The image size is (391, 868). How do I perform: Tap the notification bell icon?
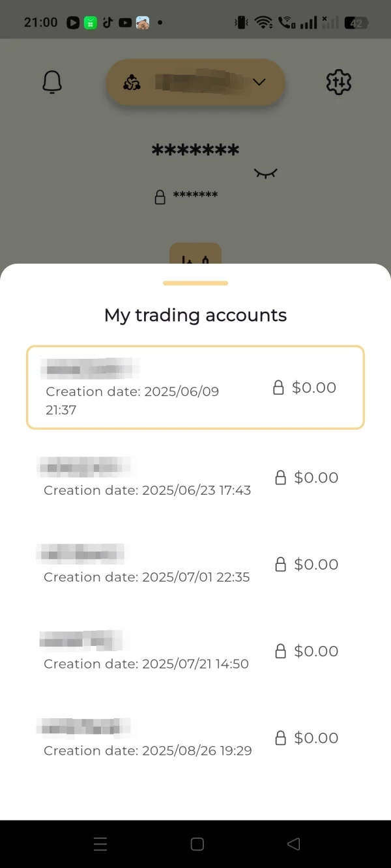click(x=52, y=83)
